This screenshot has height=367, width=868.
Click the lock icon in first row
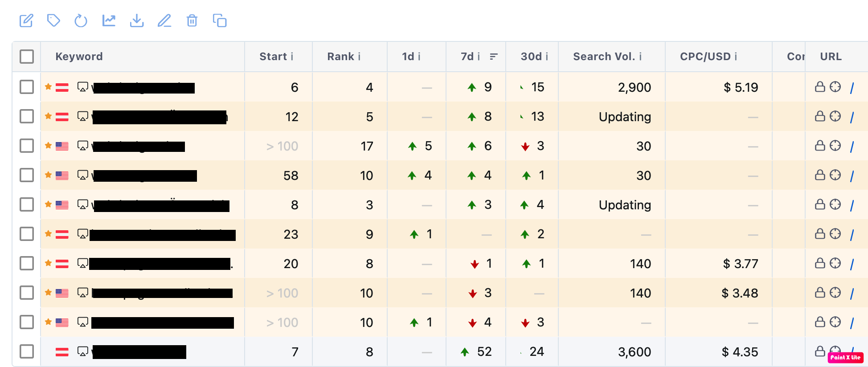[x=820, y=87]
